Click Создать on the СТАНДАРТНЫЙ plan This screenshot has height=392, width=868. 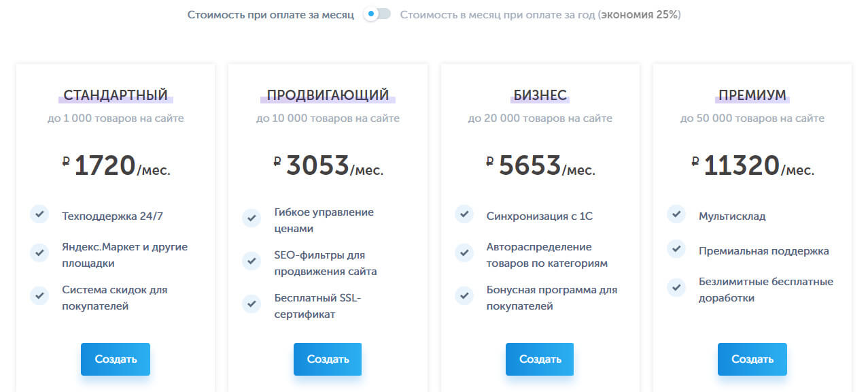tap(115, 359)
